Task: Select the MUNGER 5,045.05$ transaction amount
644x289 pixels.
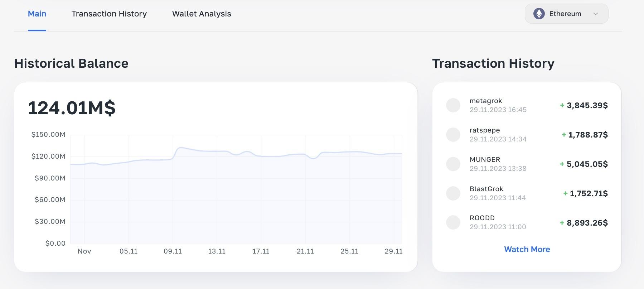Action: (587, 164)
